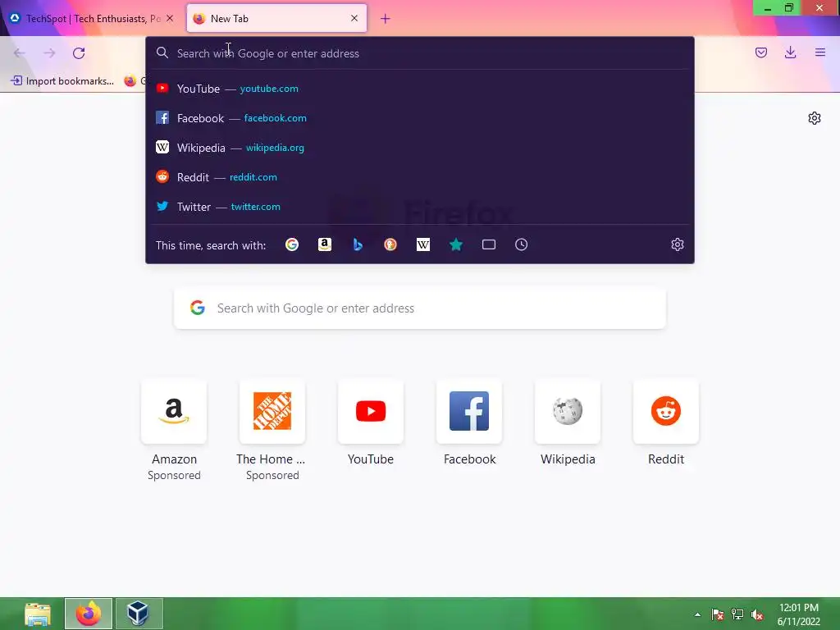
Task: Search in Bookmarks via star icon
Action: [456, 244]
